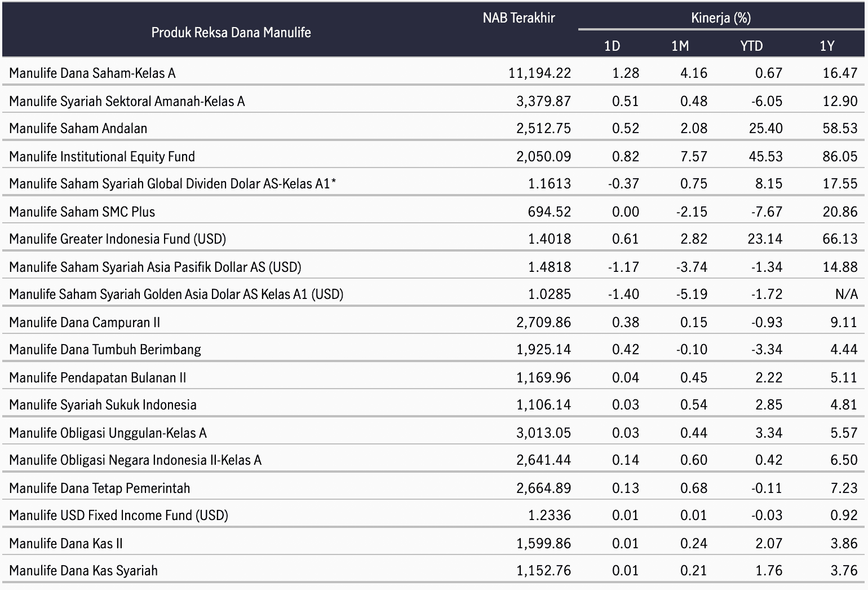Select the NAB Terakhir column header
Image resolution: width=868 pixels, height=590 pixels.
519,18
